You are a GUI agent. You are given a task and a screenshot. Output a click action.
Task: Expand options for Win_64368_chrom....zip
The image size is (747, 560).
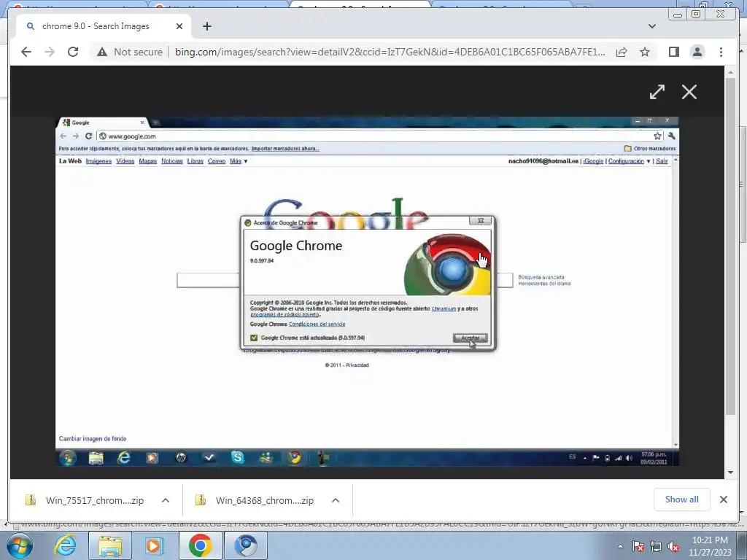[336, 500]
